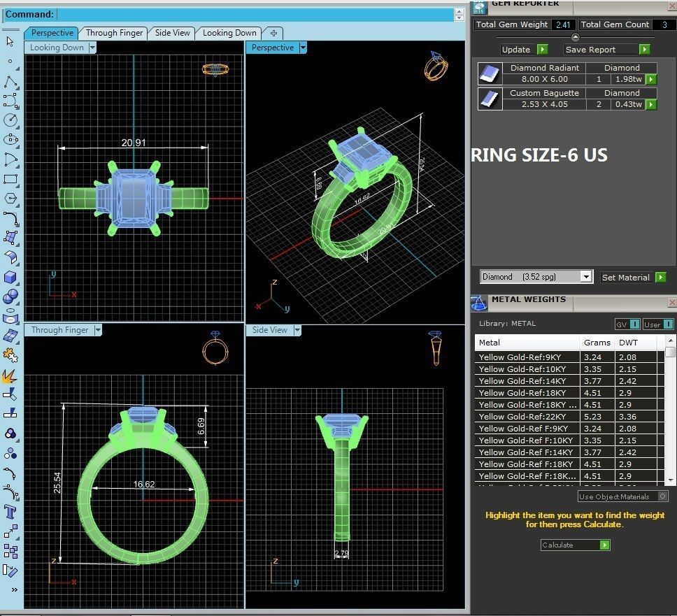Open the Perspective viewport dropdown arrow

303,48
